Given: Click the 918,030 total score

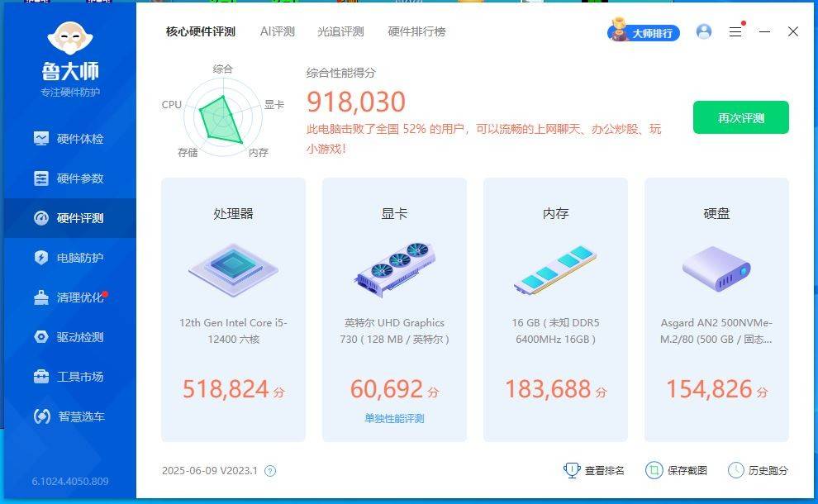Looking at the screenshot, I should click(356, 102).
